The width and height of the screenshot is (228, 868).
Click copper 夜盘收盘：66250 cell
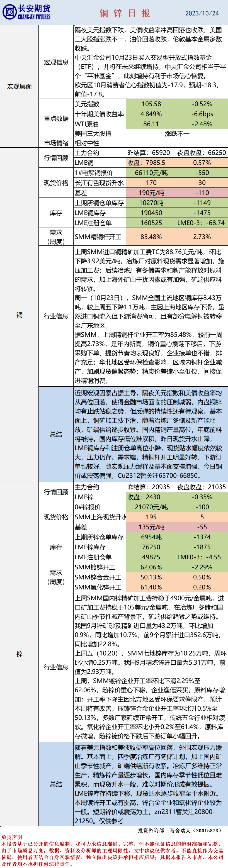click(x=202, y=153)
